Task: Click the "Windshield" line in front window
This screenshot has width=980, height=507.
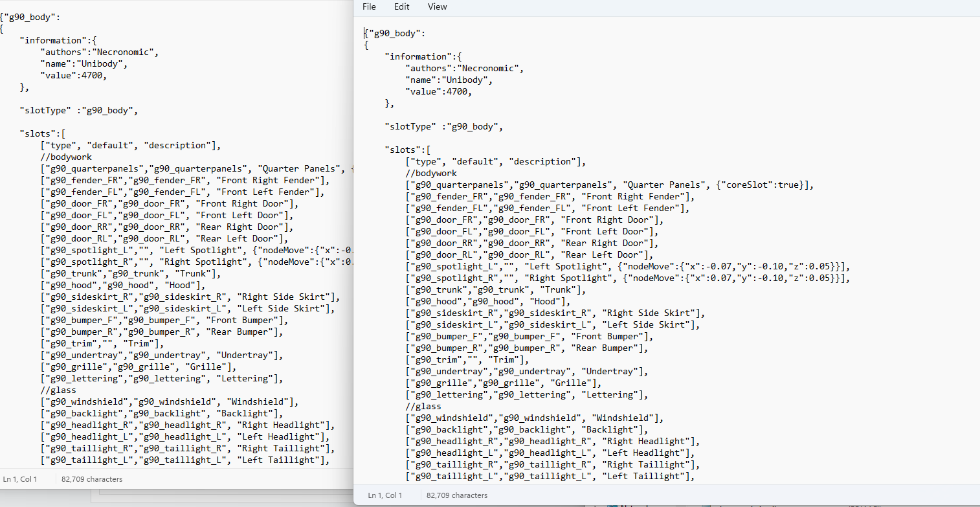Action: click(535, 418)
